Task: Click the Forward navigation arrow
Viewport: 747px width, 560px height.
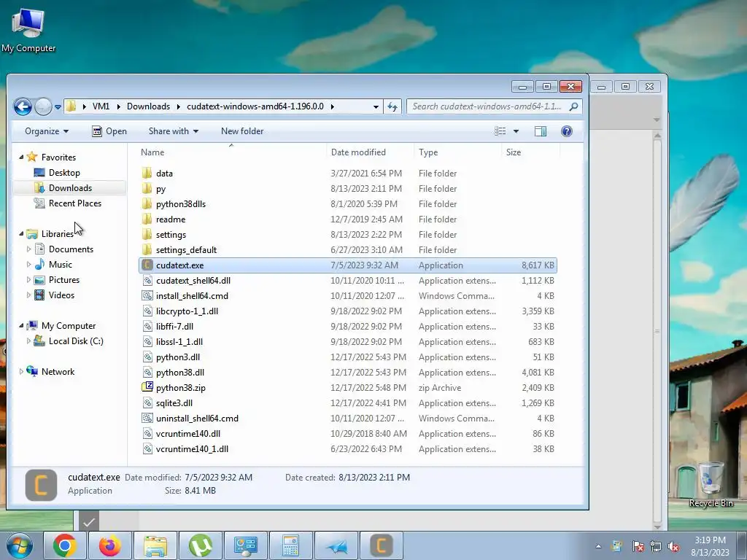Action: (x=43, y=106)
